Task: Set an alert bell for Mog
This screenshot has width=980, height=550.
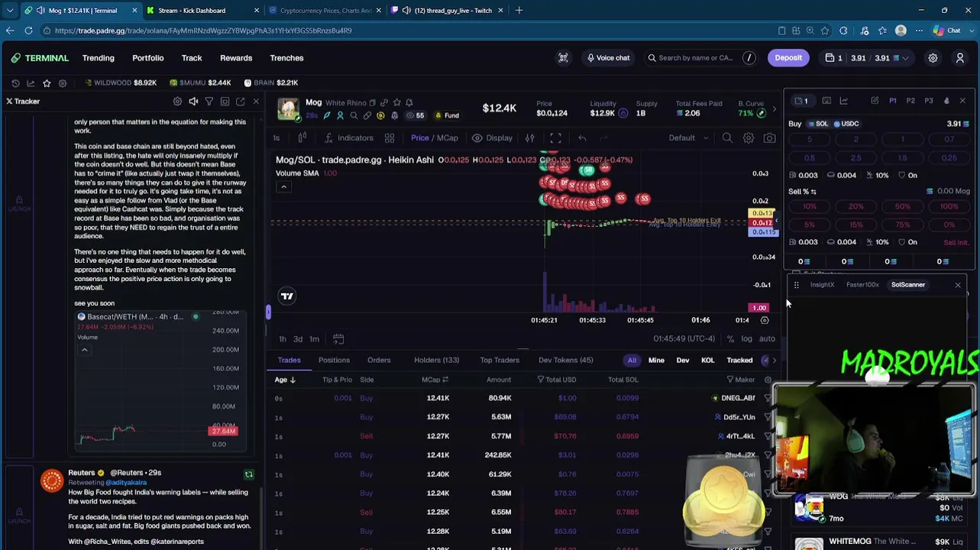Action: (x=409, y=102)
